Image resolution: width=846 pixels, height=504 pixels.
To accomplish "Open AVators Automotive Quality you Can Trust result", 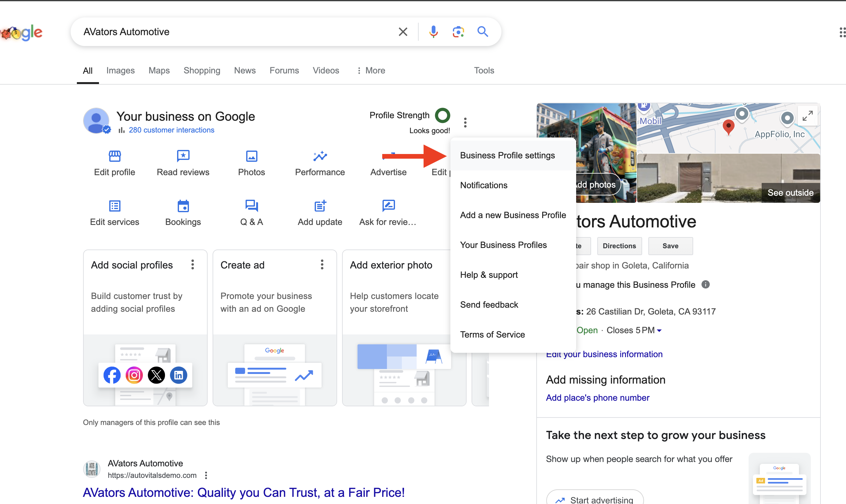I will pyautogui.click(x=244, y=492).
